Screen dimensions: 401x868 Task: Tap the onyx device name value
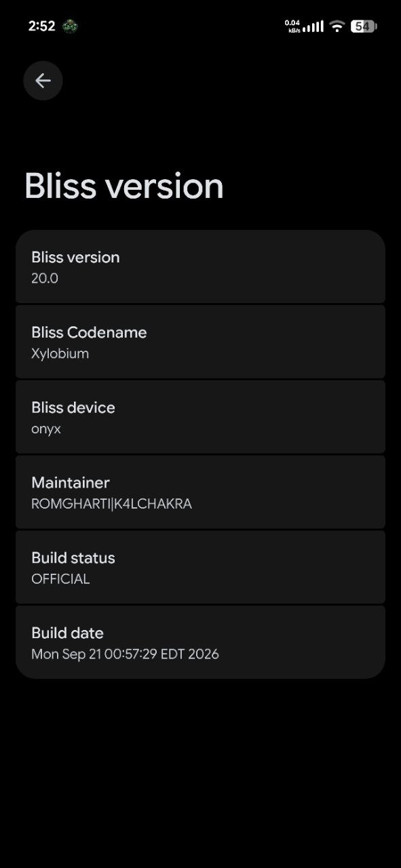click(x=46, y=429)
